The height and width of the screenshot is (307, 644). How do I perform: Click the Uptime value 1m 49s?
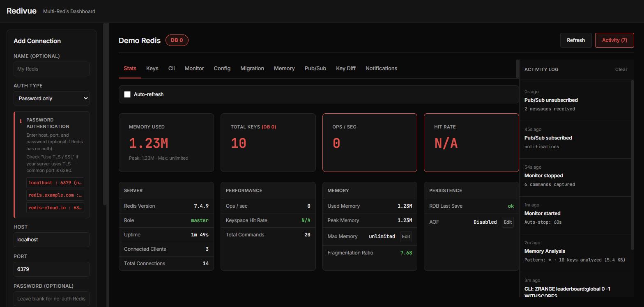pyautogui.click(x=200, y=235)
